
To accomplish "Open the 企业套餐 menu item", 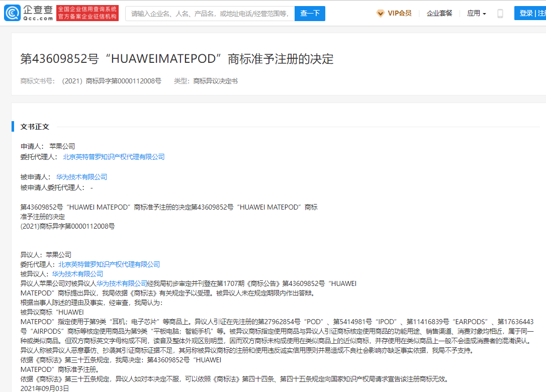I will click(439, 13).
